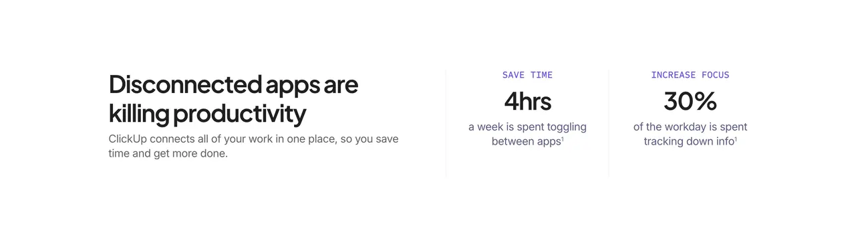
Task: Click the 'SAVE TIME' purple label
Action: click(x=527, y=75)
